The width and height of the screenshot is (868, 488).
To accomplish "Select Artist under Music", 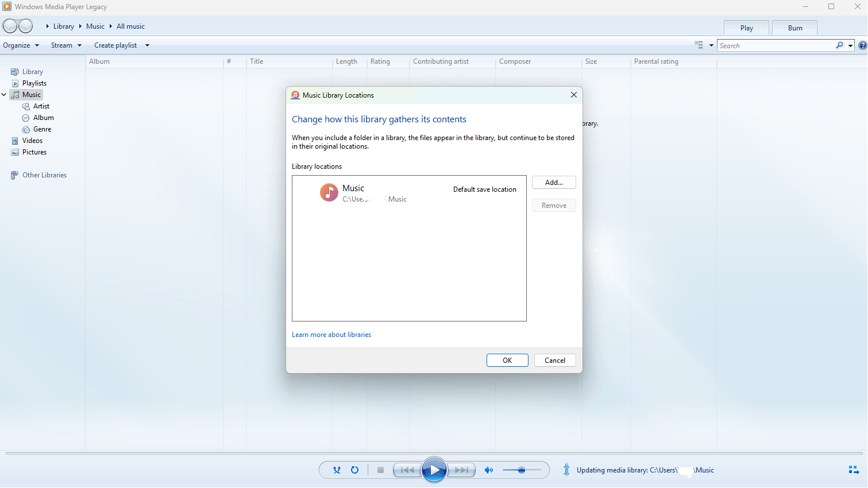I will click(x=41, y=106).
